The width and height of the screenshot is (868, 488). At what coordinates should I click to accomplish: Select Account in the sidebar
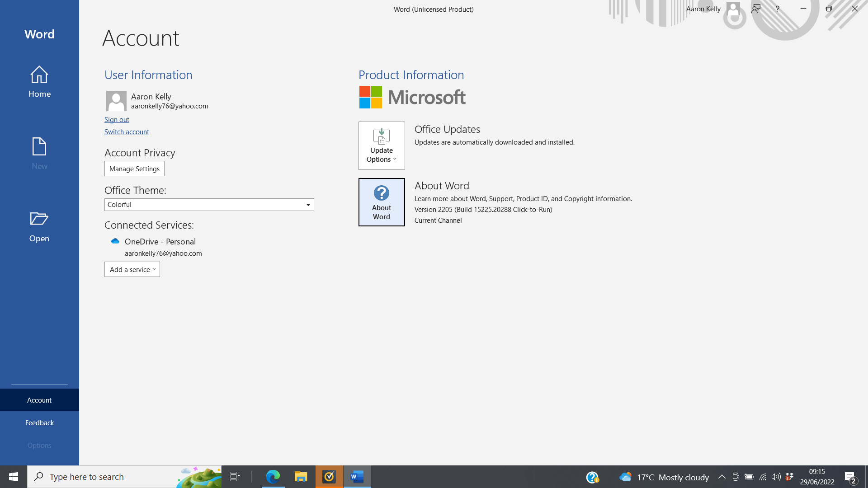coord(39,400)
